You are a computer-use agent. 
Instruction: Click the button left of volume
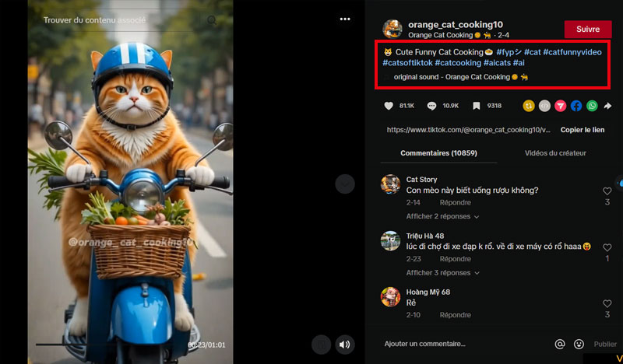(x=321, y=344)
